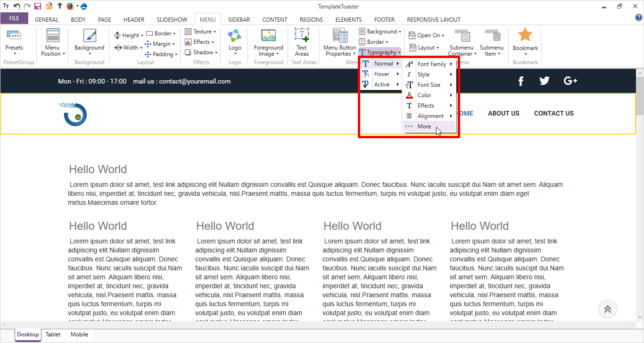Expand the Padding dropdown
Viewport: 644px width, 343px height.
click(161, 54)
